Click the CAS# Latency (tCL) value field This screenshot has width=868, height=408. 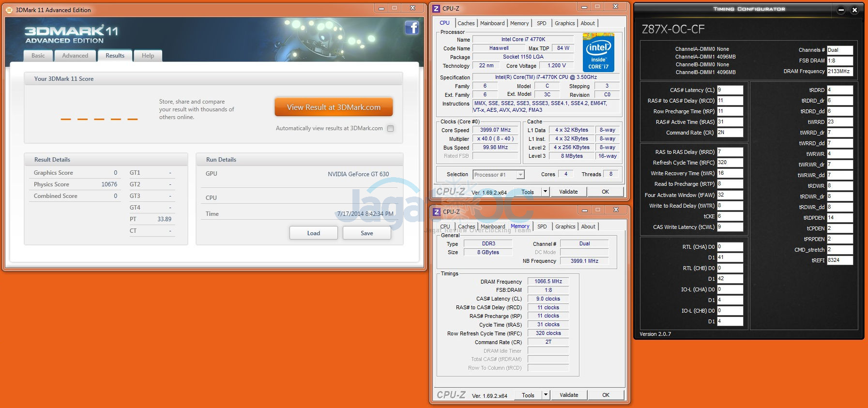pyautogui.click(x=730, y=90)
